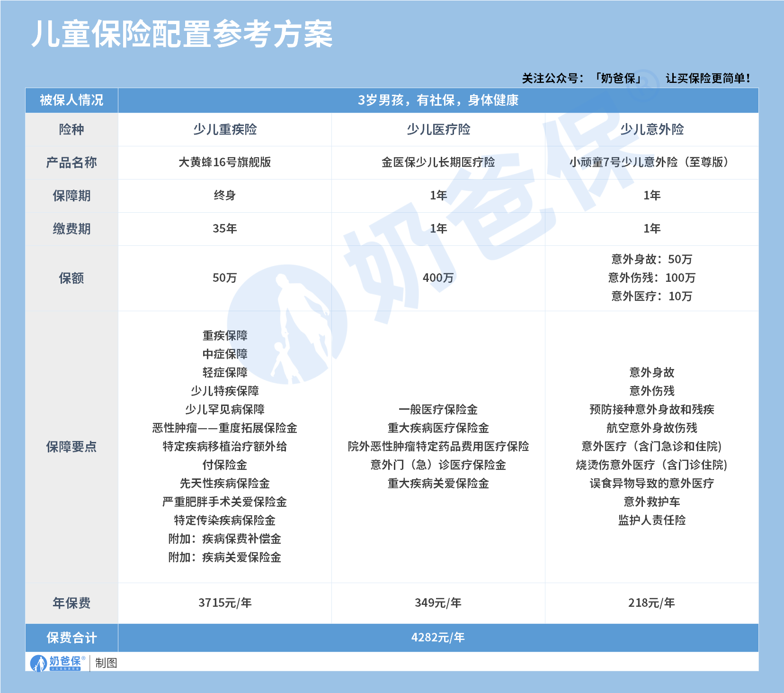784x693 pixels.
Task: Click the 小顽童7号少儿意外险（至尊版）cell
Action: point(650,162)
